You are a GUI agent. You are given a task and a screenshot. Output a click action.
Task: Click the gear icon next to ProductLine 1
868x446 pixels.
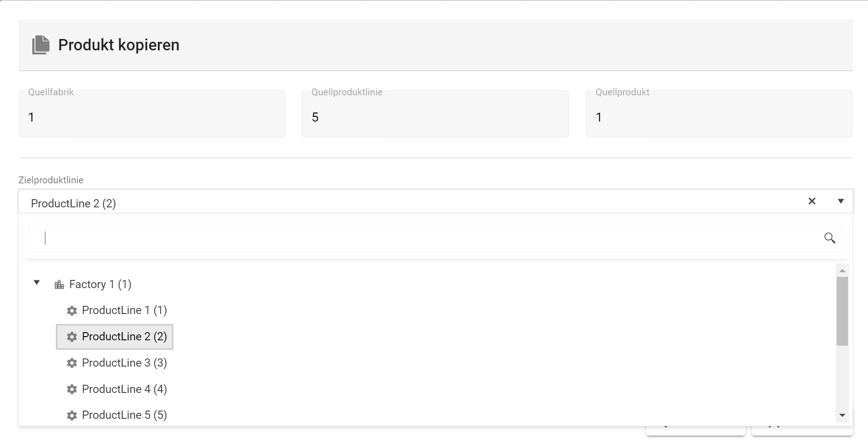[x=72, y=310]
